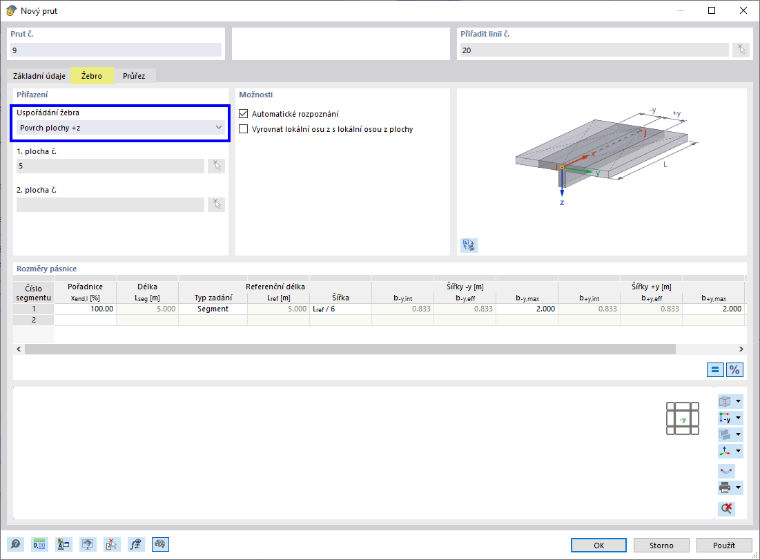Open the Průřez tab
The height and width of the screenshot is (560, 760).
(134, 76)
